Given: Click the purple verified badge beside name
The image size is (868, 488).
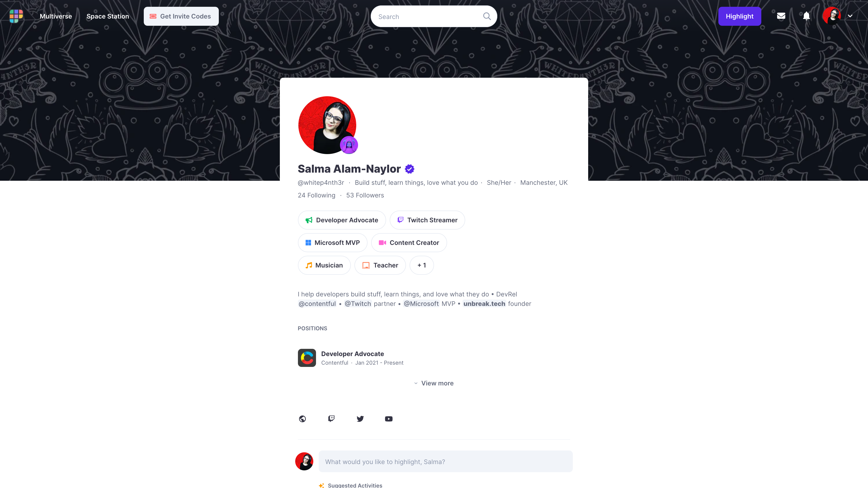Looking at the screenshot, I should pos(409,169).
